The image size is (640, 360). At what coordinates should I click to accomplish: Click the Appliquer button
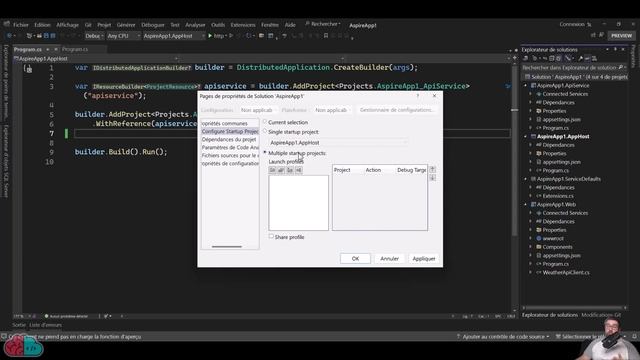[x=424, y=258]
